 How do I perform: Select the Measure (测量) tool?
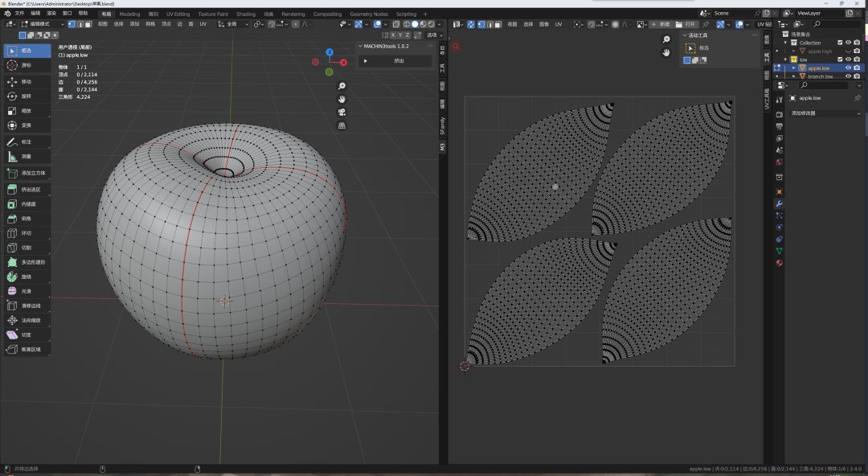27,157
